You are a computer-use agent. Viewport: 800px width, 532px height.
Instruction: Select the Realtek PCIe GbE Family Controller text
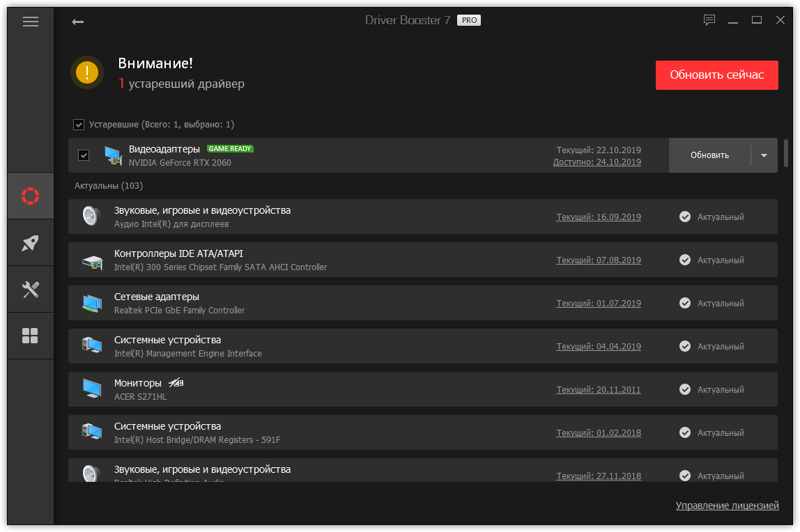tap(179, 311)
